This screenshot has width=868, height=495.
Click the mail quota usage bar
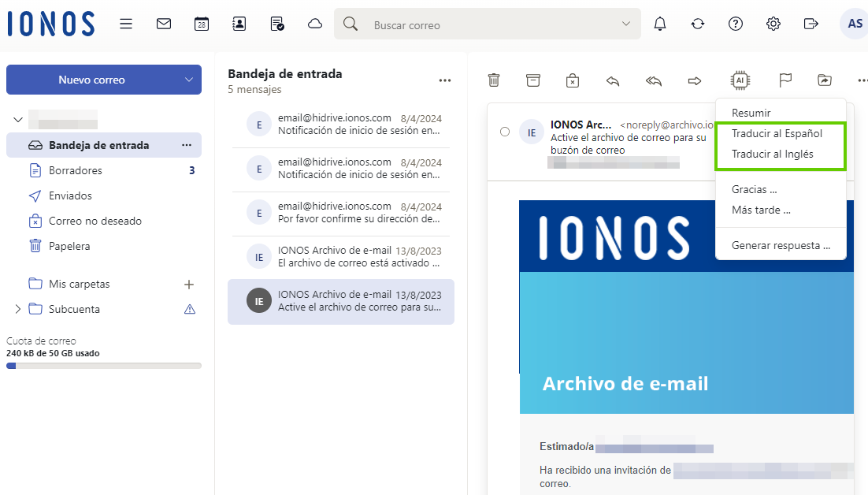104,366
